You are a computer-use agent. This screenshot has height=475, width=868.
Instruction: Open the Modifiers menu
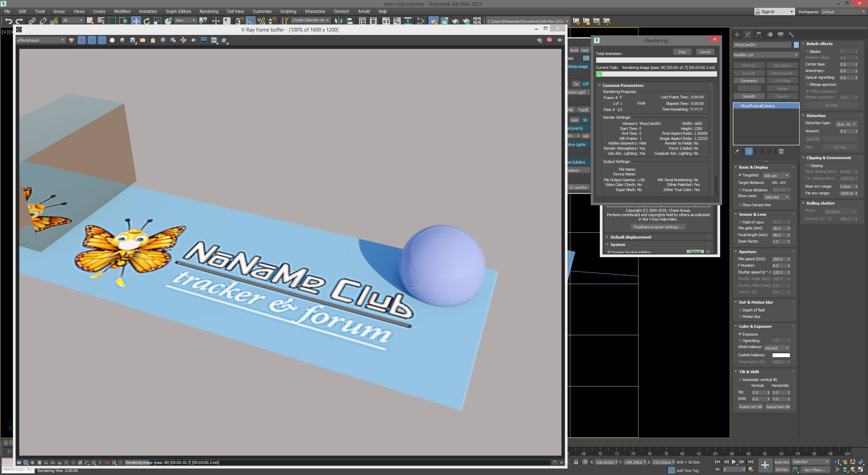[122, 11]
